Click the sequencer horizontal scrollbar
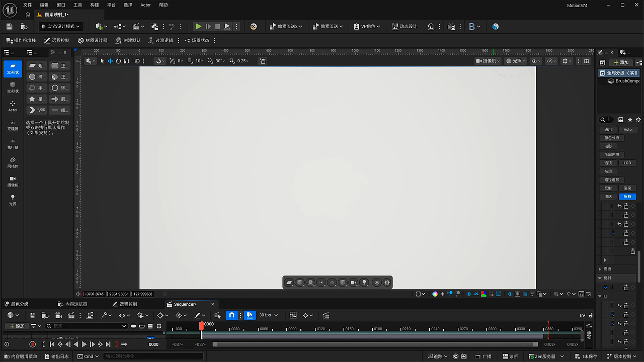This screenshot has width=644, height=362. coord(375,344)
